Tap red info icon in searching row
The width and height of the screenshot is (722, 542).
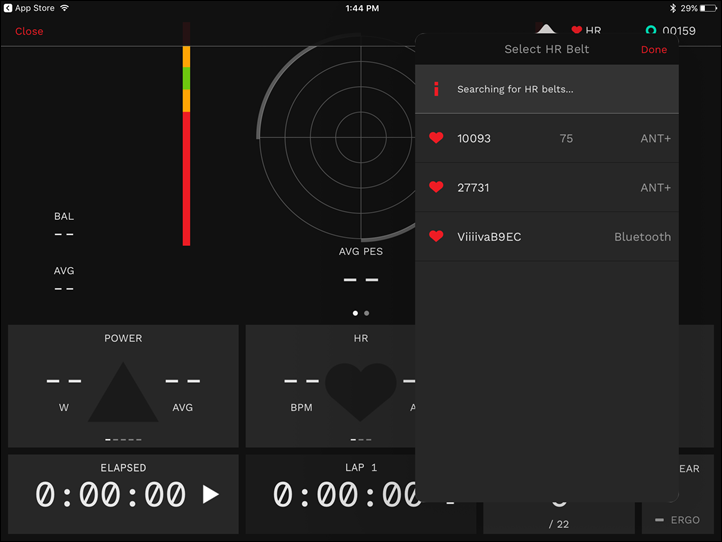[x=436, y=89]
